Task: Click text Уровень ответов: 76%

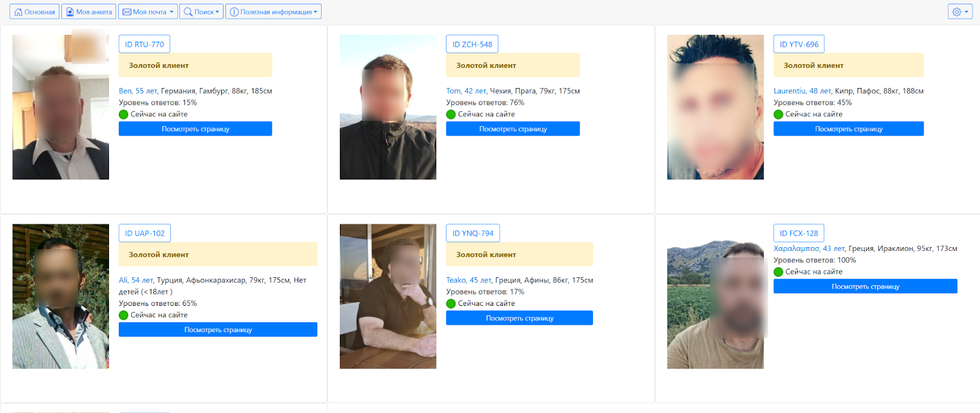Action: click(486, 103)
